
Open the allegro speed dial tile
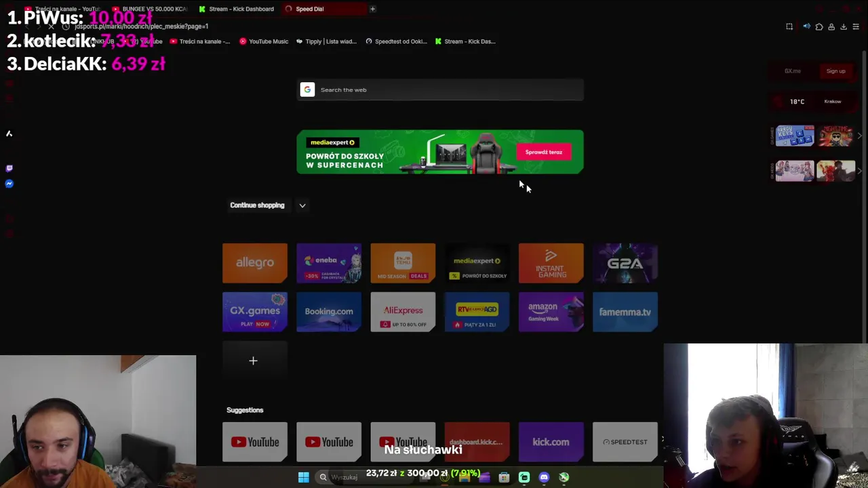pos(255,263)
